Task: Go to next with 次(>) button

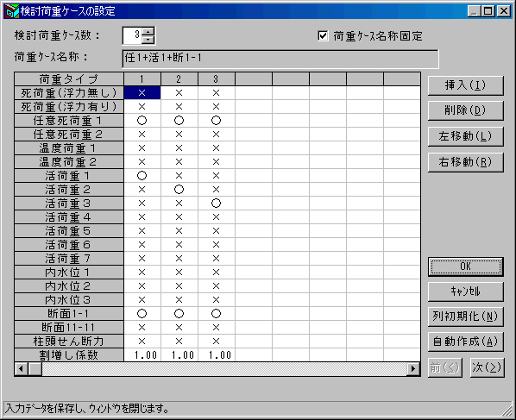Action: pyautogui.click(x=487, y=367)
